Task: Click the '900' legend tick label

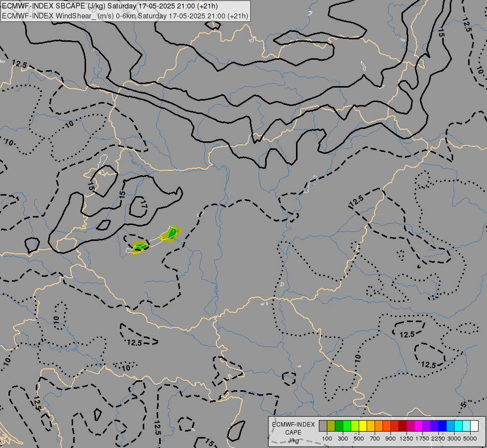Action: 390,439
